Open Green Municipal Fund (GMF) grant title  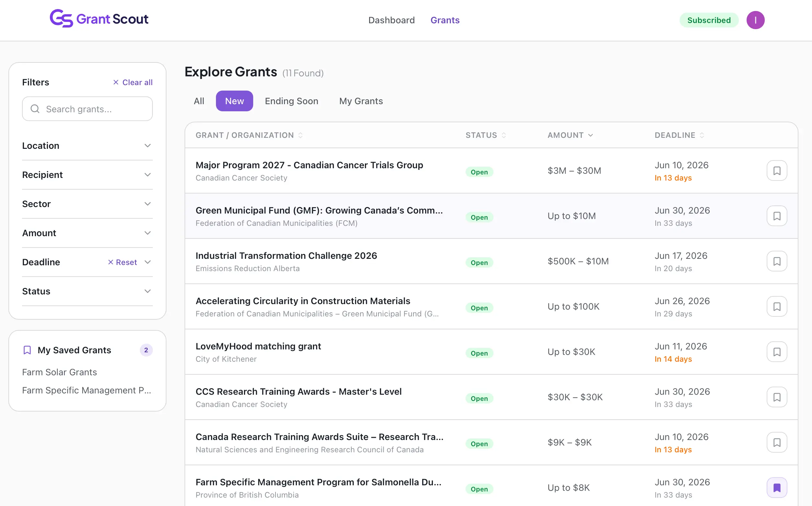pyautogui.click(x=319, y=210)
